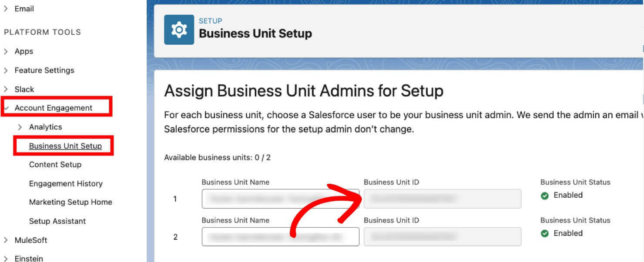The height and width of the screenshot is (262, 644).
Task: Select Content Setup in the sidebar
Action: coord(55,165)
